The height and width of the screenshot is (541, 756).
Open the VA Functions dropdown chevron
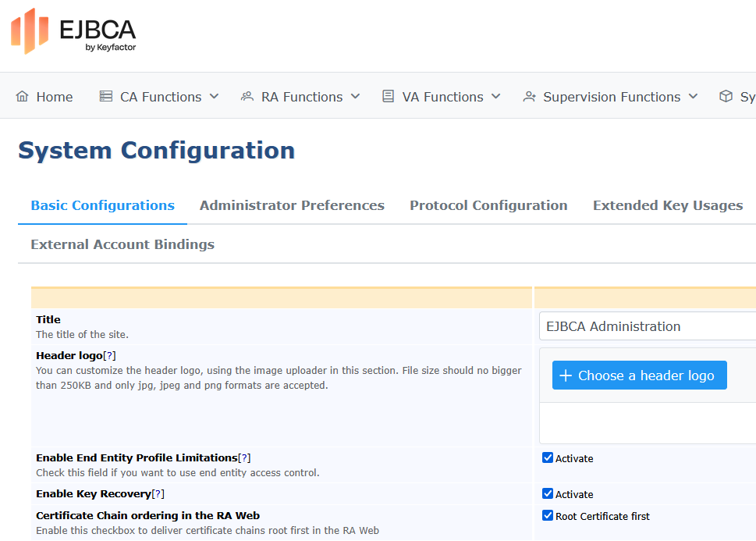click(495, 97)
